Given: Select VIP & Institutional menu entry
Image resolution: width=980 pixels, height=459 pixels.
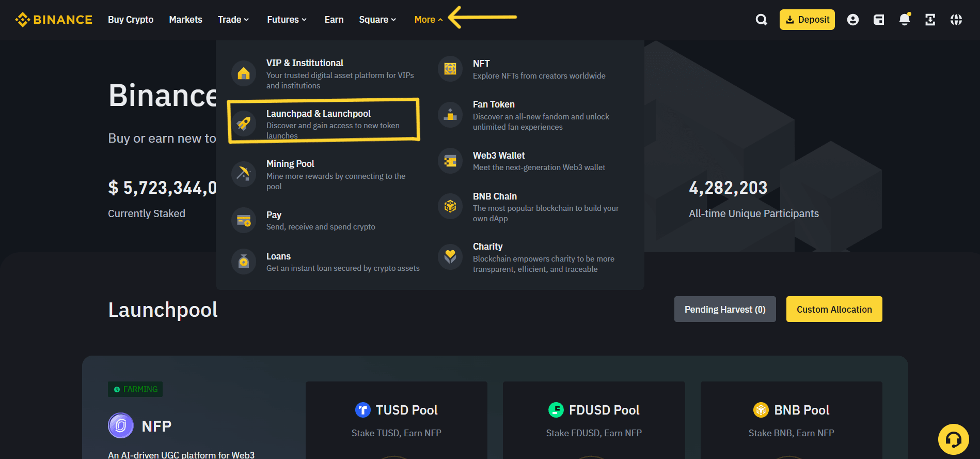Looking at the screenshot, I should [325, 74].
